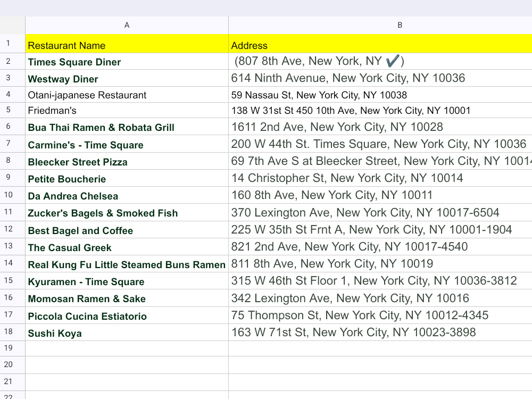Screen dimensions: 532x399
Task: Select the 342 Lexington Ave address cell
Action: pyautogui.click(x=380, y=298)
